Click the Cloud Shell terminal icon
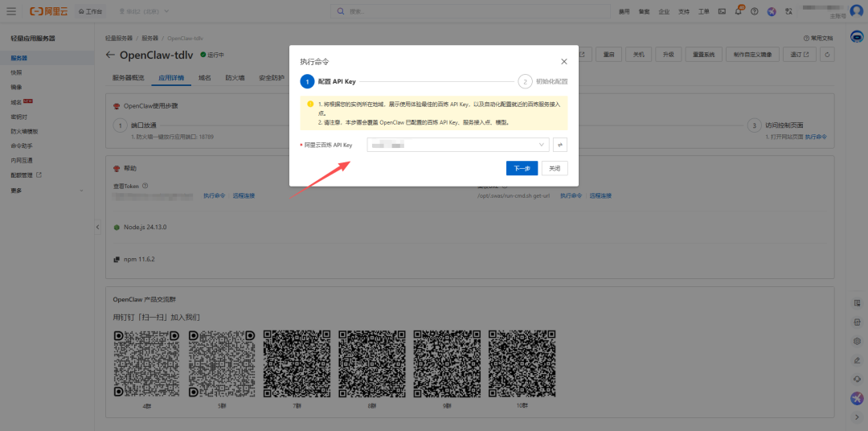 722,11
